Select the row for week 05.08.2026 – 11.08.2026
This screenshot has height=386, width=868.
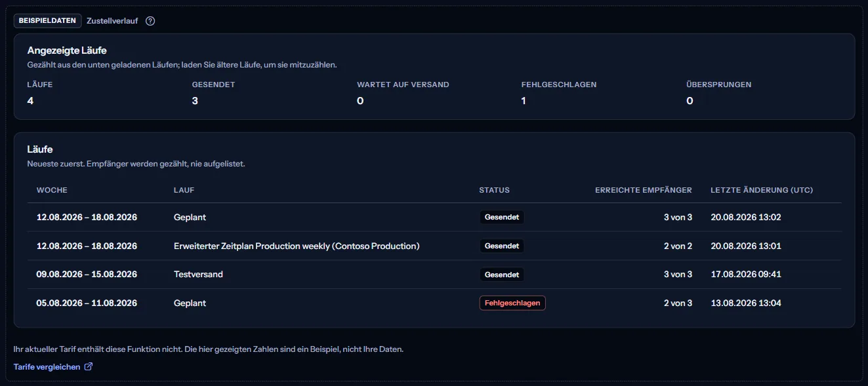[434, 303]
